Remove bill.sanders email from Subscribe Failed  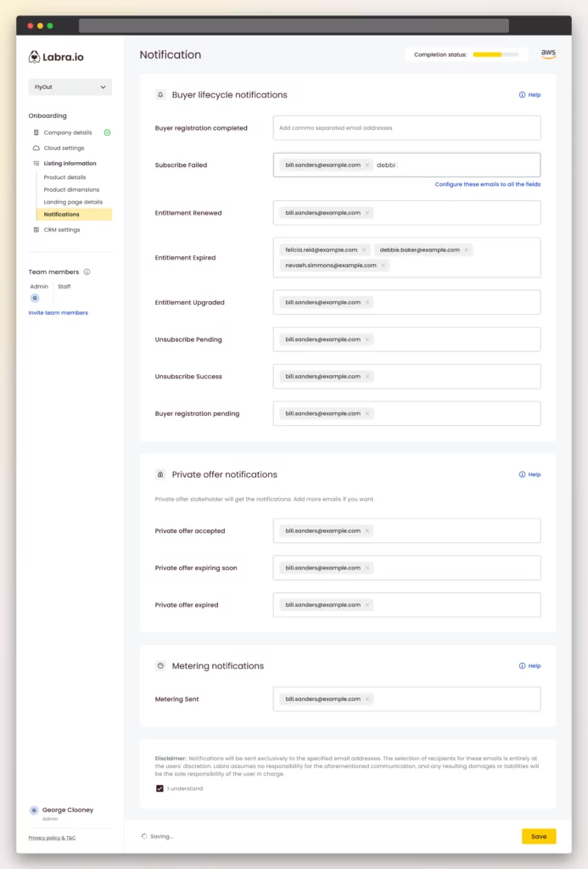[367, 165]
